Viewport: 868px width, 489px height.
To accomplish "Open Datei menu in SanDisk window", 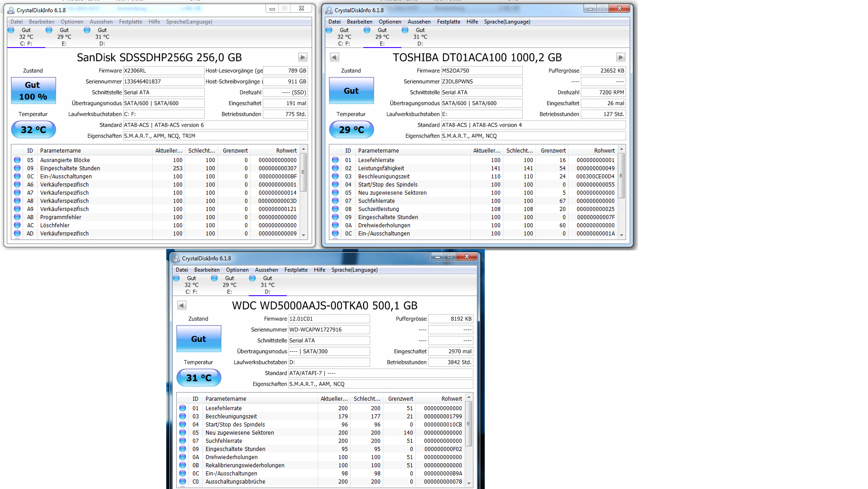I will 16,22.
